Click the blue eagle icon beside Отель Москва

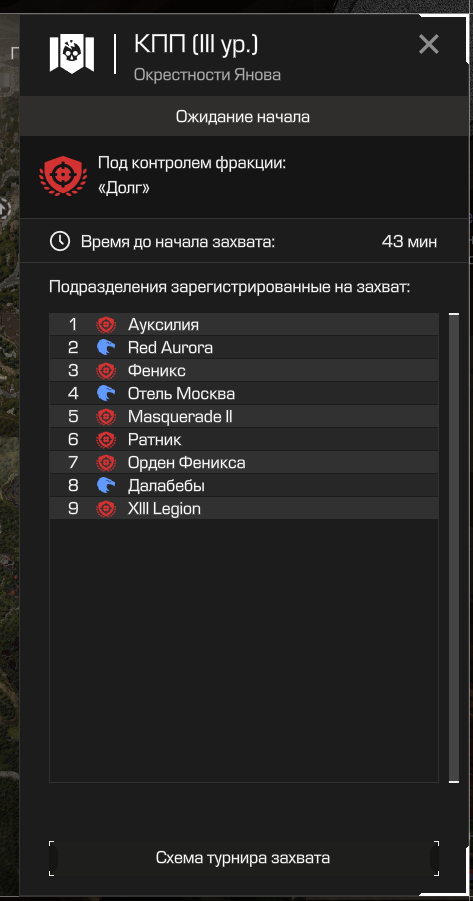click(106, 394)
